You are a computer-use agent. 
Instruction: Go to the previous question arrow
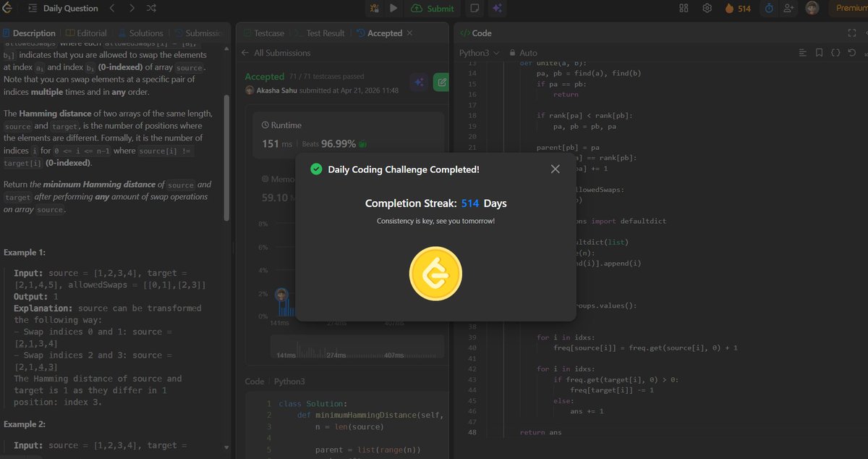111,9
